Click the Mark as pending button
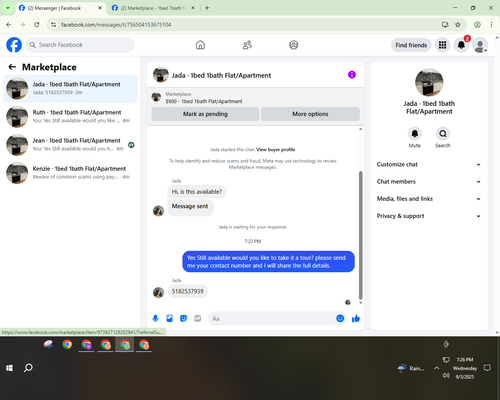Image resolution: width=500 pixels, height=400 pixels. tap(205, 114)
